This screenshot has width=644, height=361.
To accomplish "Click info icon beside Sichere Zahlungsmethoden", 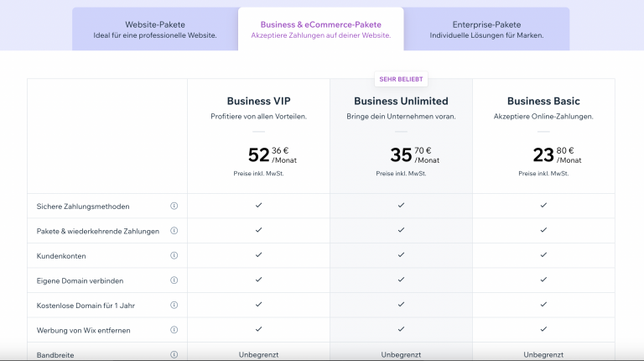I will (x=174, y=206).
